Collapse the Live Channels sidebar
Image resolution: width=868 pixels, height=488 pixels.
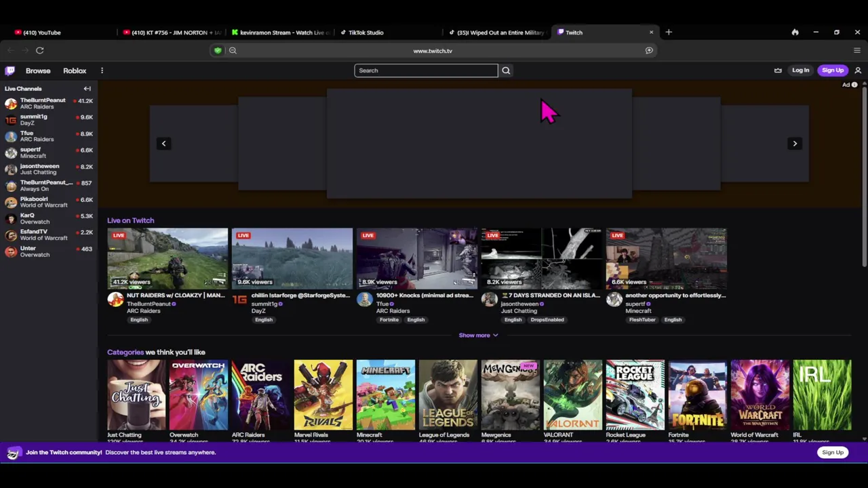pos(87,89)
